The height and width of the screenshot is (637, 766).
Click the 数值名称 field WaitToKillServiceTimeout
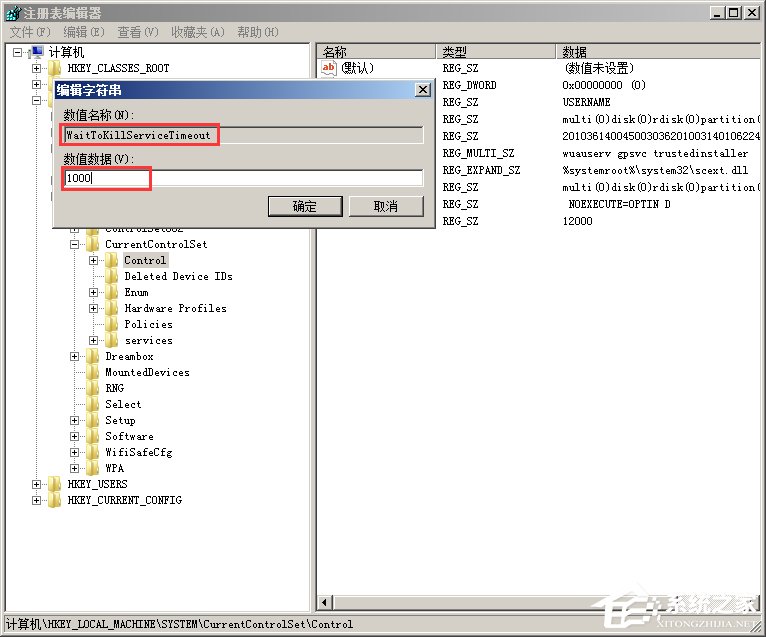pyautogui.click(x=243, y=135)
